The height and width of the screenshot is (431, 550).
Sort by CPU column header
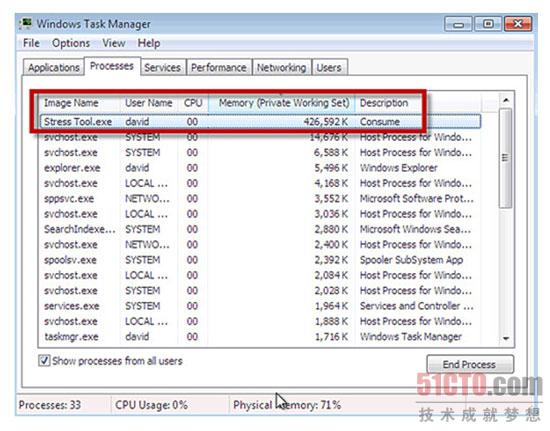pyautogui.click(x=193, y=103)
